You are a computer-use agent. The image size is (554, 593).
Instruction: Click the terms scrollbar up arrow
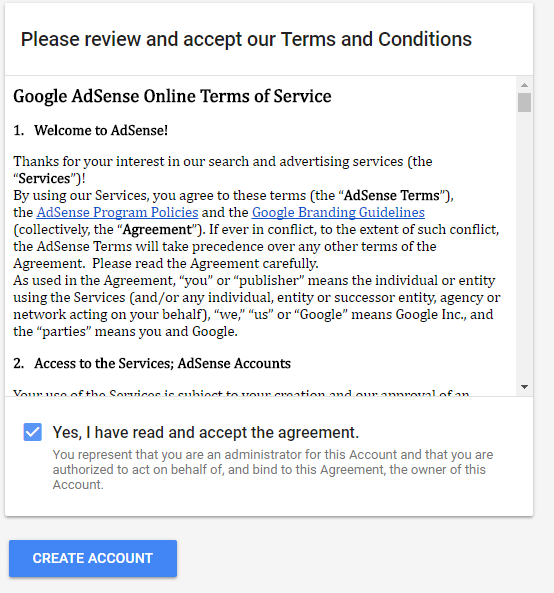click(x=524, y=85)
